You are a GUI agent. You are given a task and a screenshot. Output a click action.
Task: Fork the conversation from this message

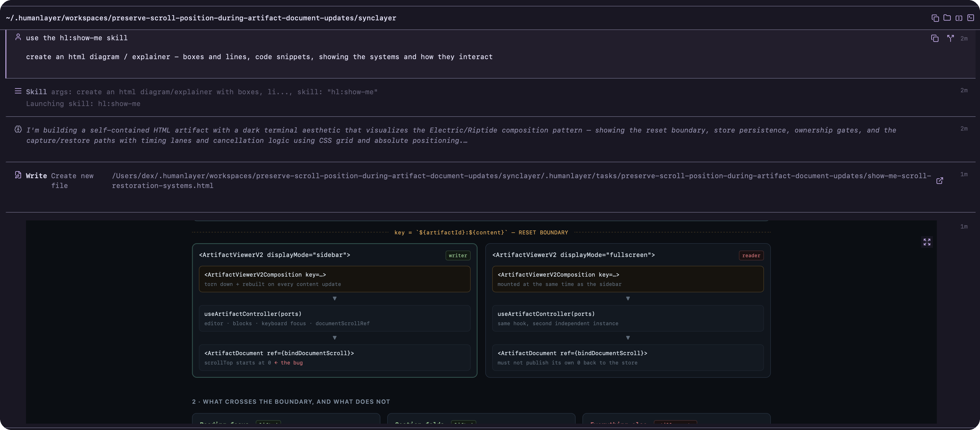click(x=950, y=39)
